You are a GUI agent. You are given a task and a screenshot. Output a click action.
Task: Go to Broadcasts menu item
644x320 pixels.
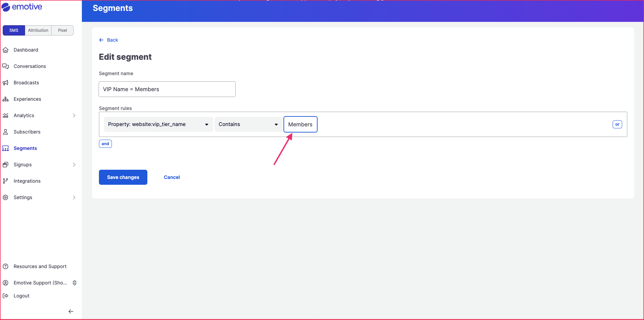26,83
